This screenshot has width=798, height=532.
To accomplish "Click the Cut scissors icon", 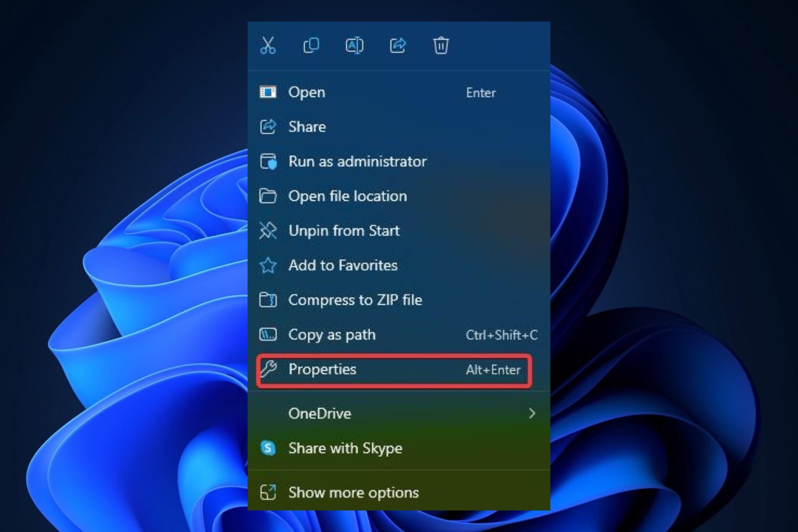I will pyautogui.click(x=268, y=45).
